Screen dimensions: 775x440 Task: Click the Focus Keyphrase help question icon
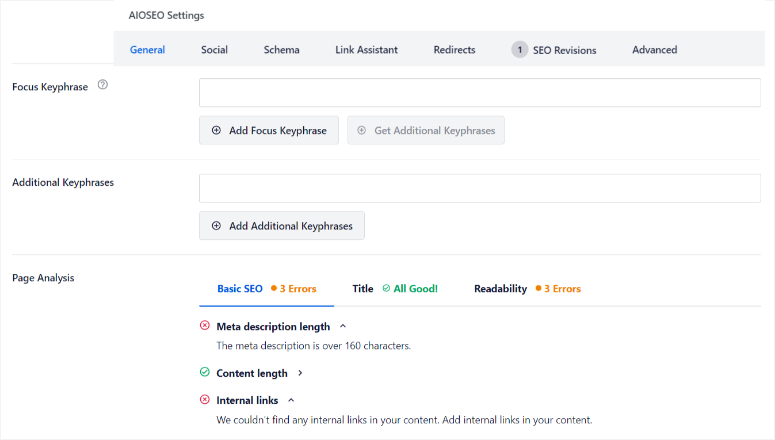pyautogui.click(x=103, y=86)
